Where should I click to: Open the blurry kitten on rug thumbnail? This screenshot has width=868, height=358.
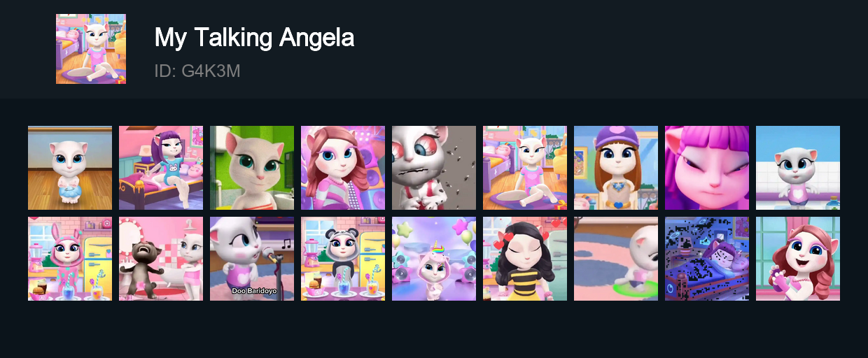(x=616, y=259)
